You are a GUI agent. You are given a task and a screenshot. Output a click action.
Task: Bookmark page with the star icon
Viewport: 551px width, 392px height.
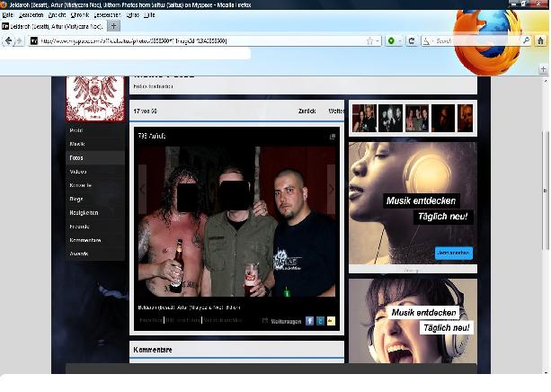point(369,41)
